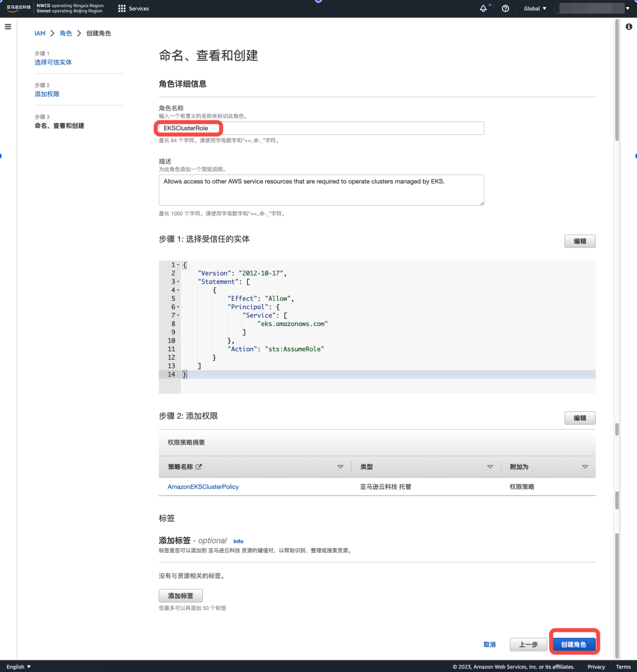Sort by 类型 column arrow

click(x=490, y=467)
